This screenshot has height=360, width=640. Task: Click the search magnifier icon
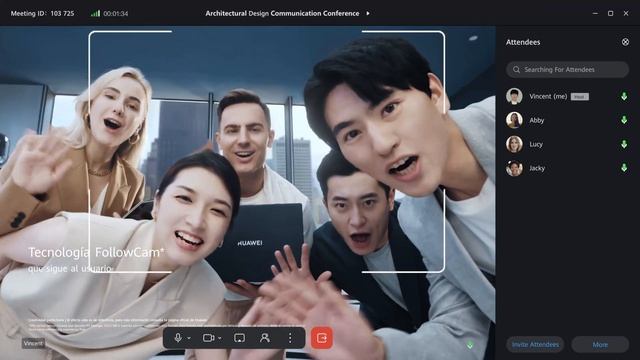[x=516, y=70]
